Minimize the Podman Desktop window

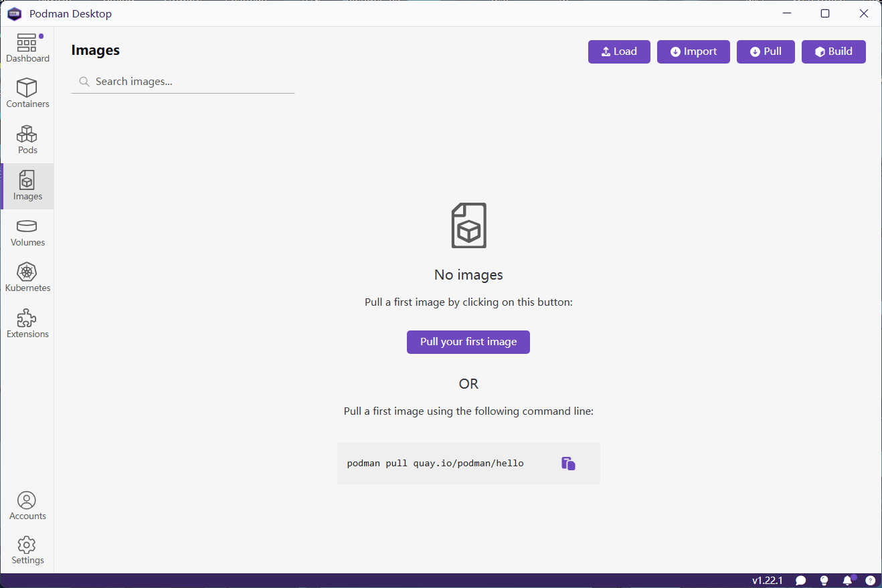(x=786, y=13)
